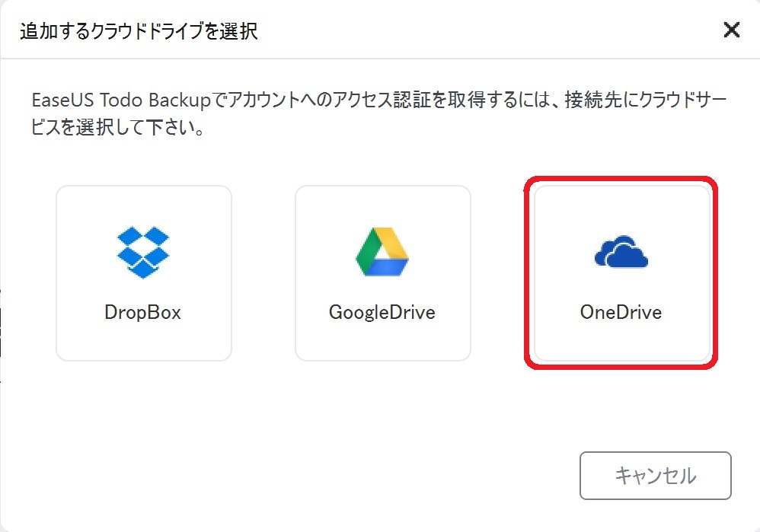
Task: Click the Google Drive triangle logo
Action: [382, 251]
